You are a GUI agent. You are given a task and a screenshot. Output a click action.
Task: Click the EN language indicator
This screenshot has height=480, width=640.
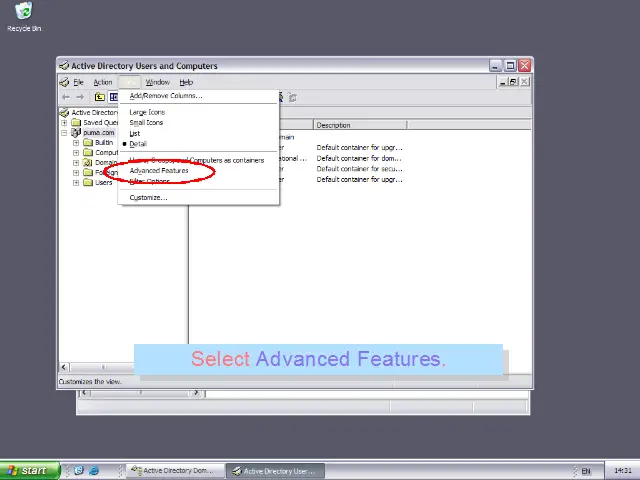[586, 471]
